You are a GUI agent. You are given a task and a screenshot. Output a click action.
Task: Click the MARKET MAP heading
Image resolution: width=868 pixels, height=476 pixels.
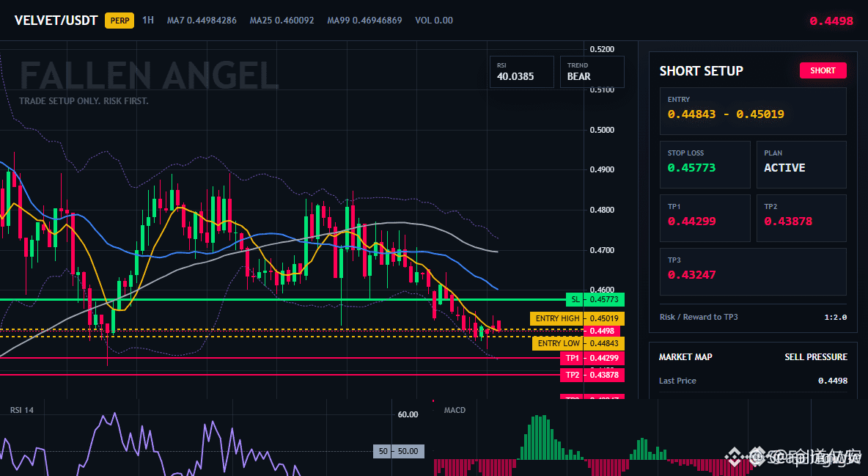[685, 357]
